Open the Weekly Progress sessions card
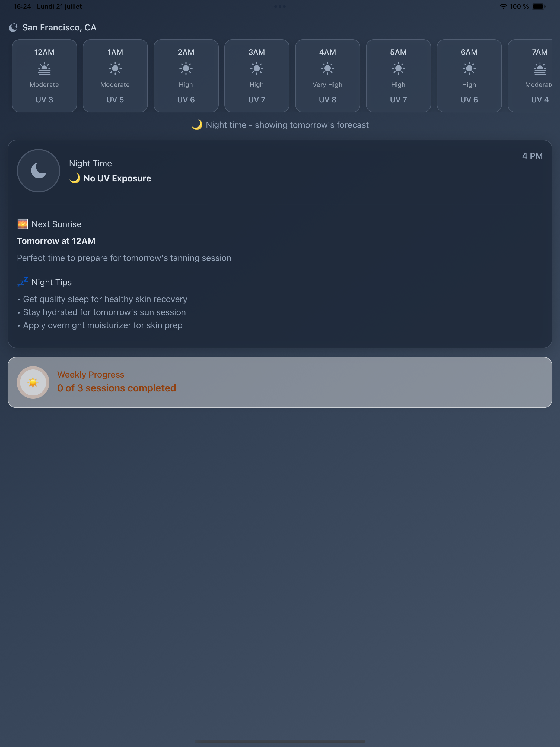This screenshot has width=560, height=747. (280, 382)
